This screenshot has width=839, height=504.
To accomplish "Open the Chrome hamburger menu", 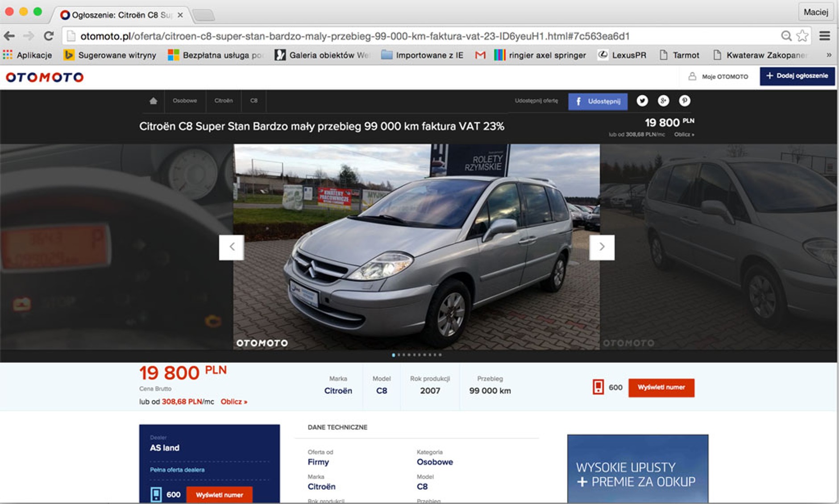I will [825, 35].
